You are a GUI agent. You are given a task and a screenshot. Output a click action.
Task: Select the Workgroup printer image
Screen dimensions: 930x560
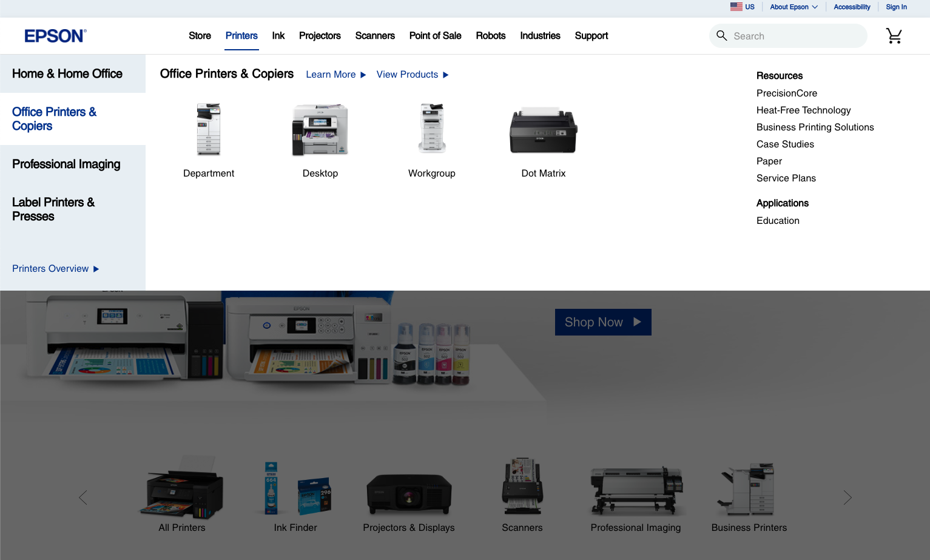[x=432, y=129]
